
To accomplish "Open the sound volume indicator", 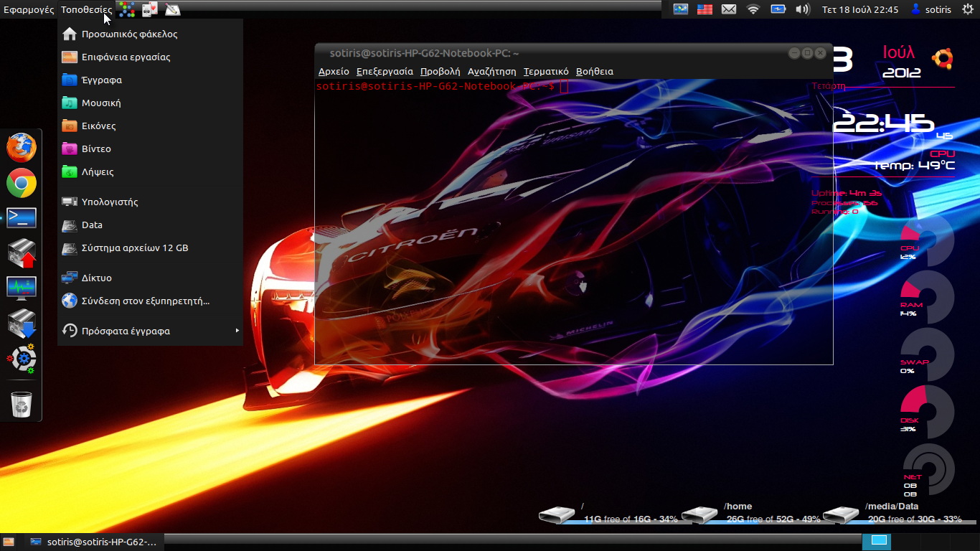I will click(x=803, y=9).
